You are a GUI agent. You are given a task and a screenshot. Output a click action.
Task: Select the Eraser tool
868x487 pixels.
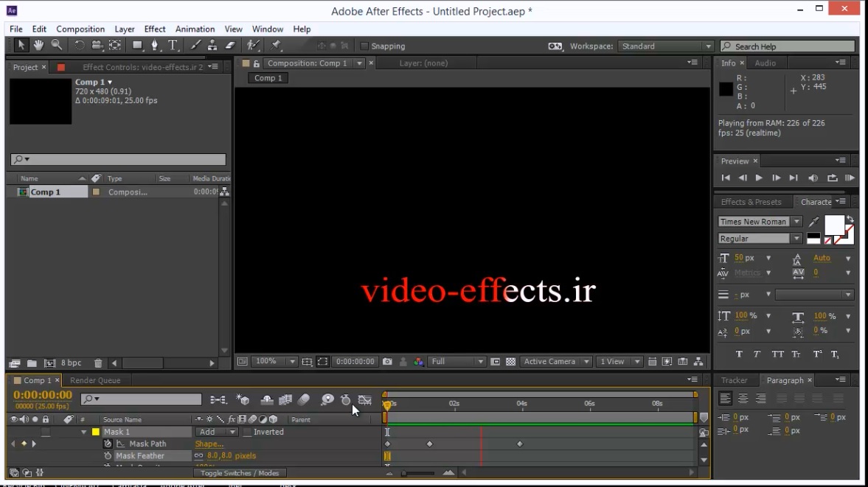point(230,46)
